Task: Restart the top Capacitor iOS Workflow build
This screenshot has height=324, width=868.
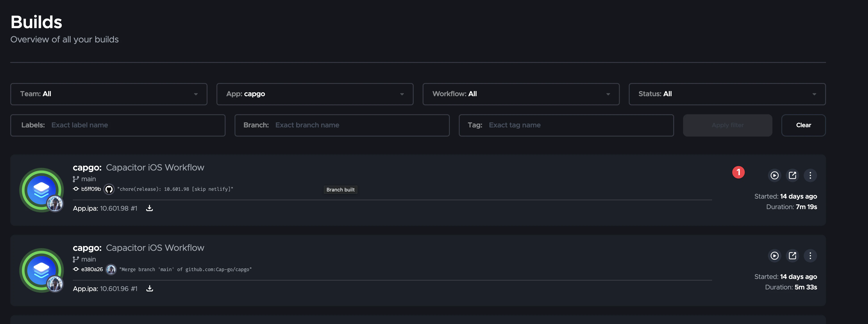Action: [x=775, y=175]
